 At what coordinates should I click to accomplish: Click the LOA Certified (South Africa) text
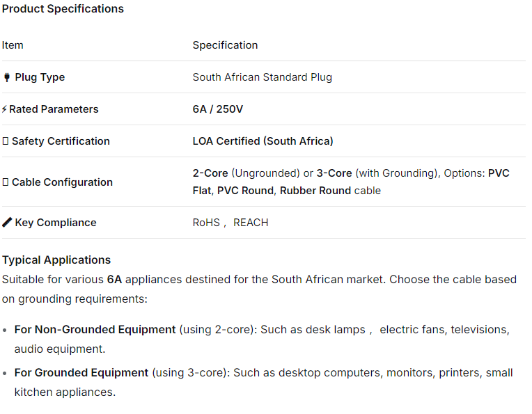pos(263,141)
